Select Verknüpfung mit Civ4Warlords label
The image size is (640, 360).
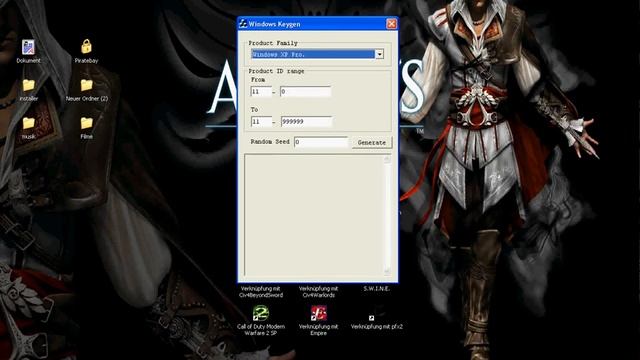point(318,292)
